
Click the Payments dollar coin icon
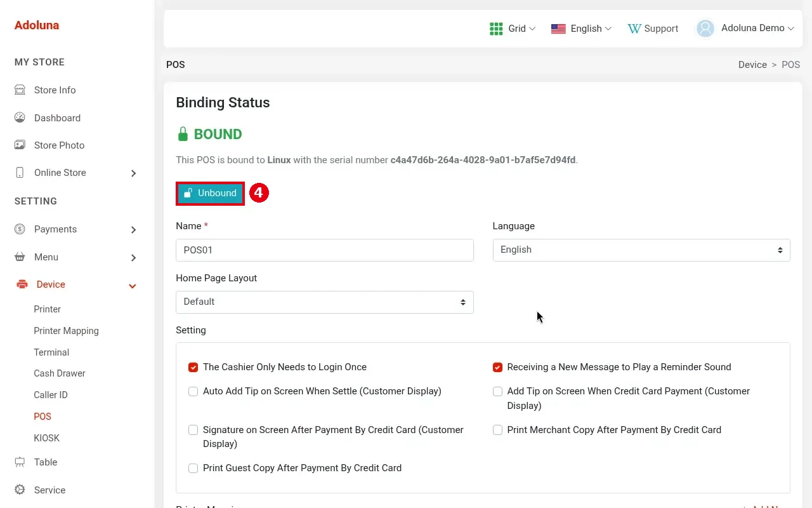20,229
